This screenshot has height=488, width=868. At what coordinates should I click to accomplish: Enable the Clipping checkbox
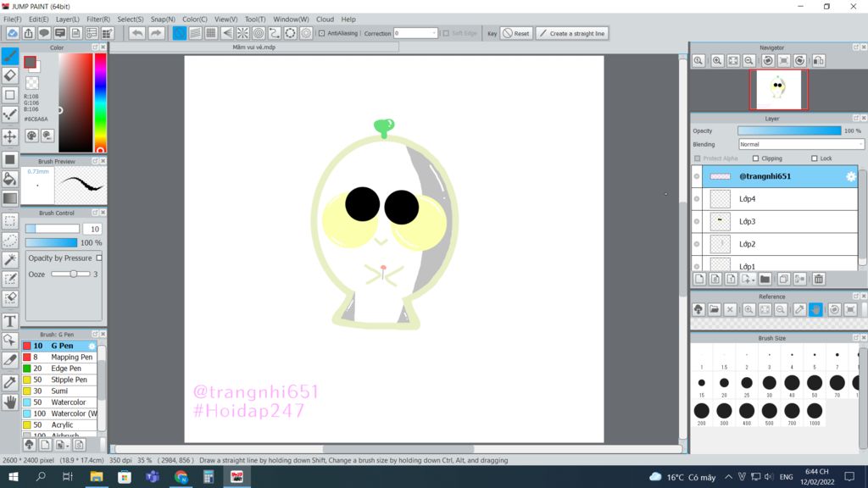click(755, 158)
